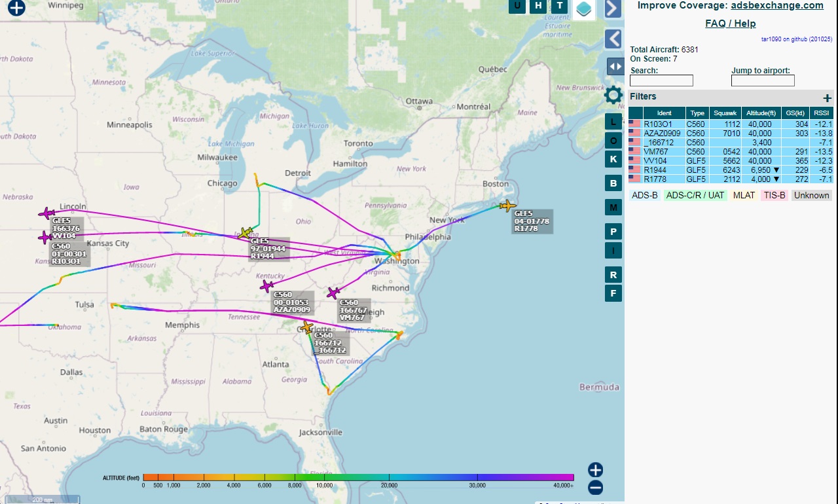838x504 pixels.
Task: Click the AZAZ0909 aircraft icon over Kentucky
Action: (x=266, y=286)
